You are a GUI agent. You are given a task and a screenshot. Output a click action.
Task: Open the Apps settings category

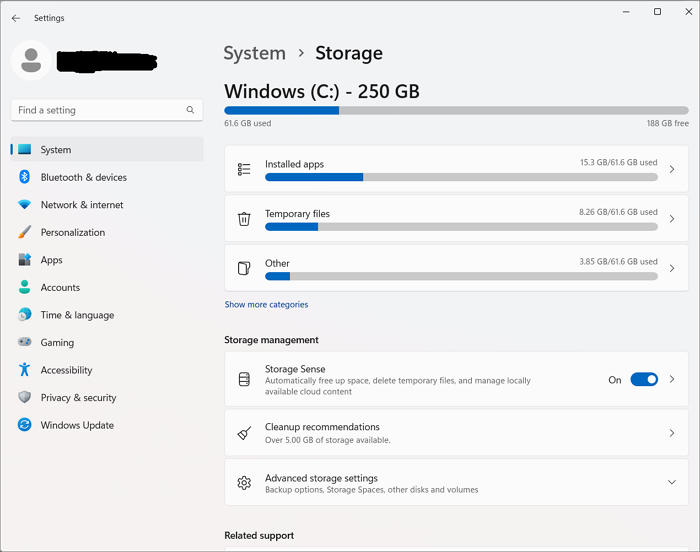pos(51,260)
